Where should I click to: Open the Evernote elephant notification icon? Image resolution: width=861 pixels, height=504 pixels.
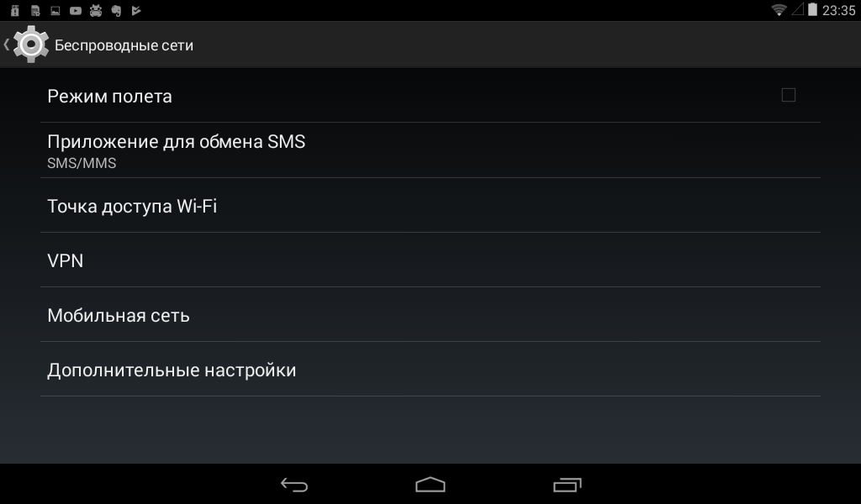click(x=116, y=10)
